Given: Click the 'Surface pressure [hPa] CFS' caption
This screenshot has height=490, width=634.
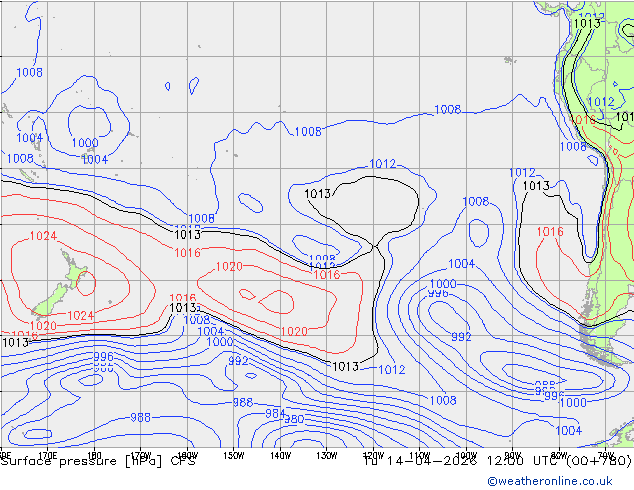Looking at the screenshot, I should pyautogui.click(x=98, y=461).
